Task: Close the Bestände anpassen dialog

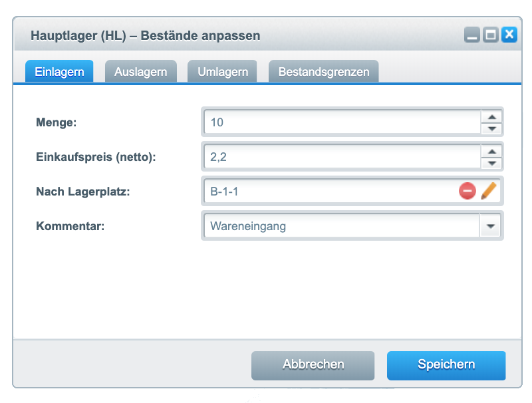Action: [x=509, y=35]
